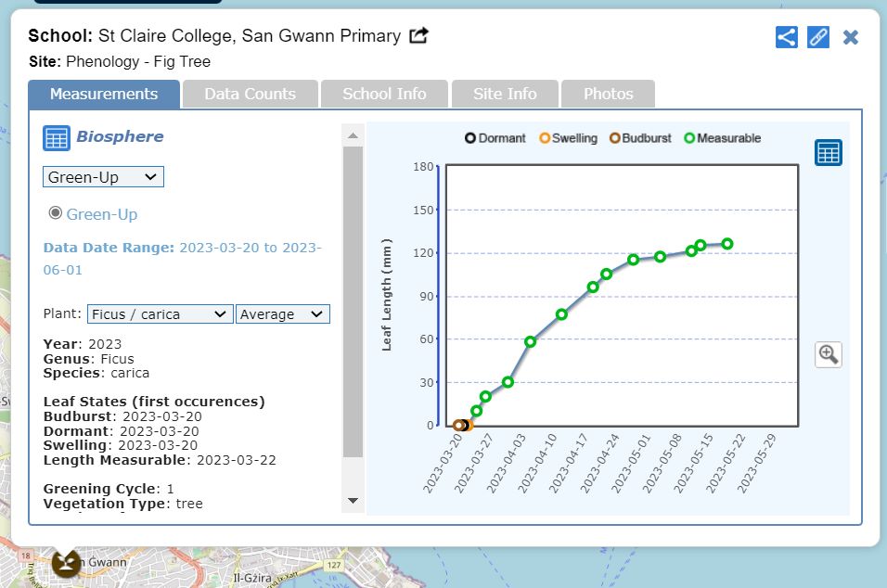Show chart data table icon
This screenshot has width=887, height=588.
[828, 153]
